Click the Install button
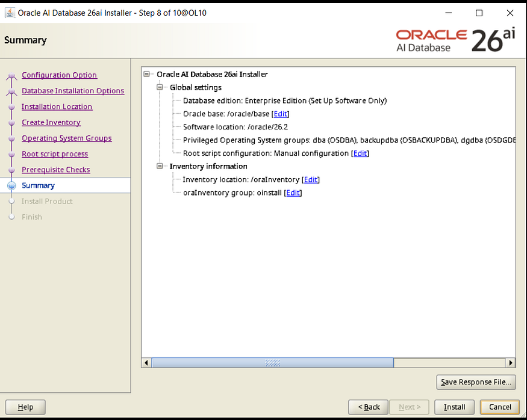 point(454,407)
